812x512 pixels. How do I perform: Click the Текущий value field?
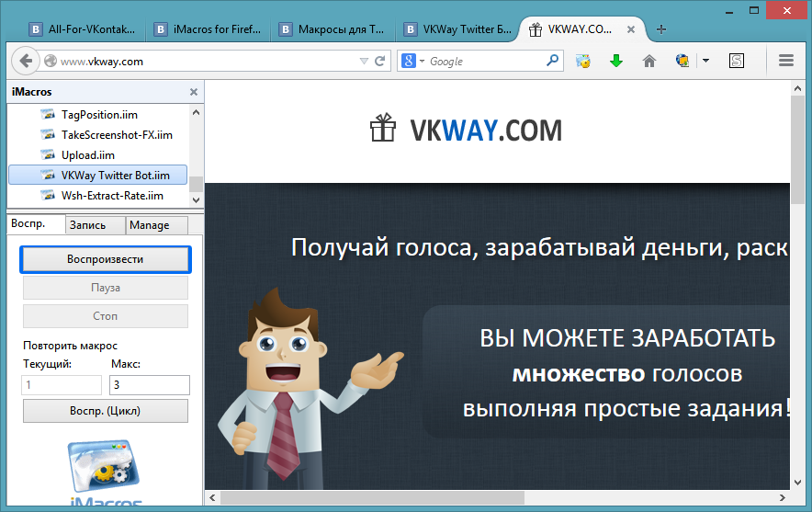pos(62,385)
